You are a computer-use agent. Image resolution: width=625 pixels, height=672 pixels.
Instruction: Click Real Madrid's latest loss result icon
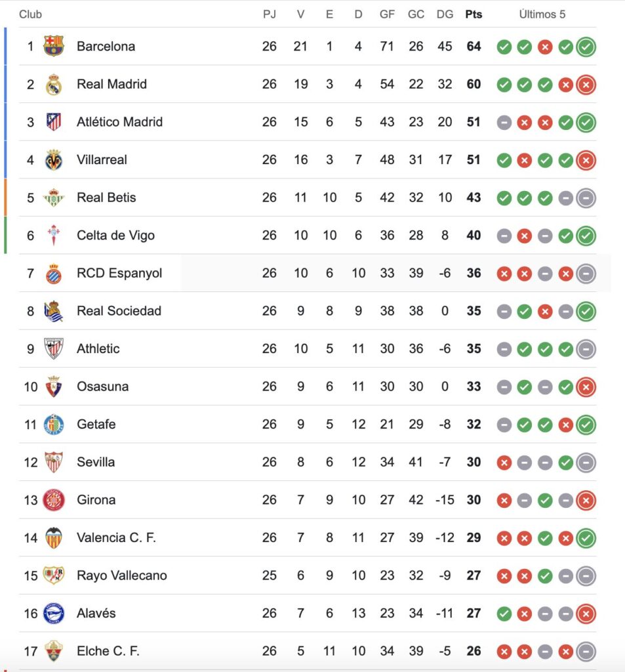point(586,85)
